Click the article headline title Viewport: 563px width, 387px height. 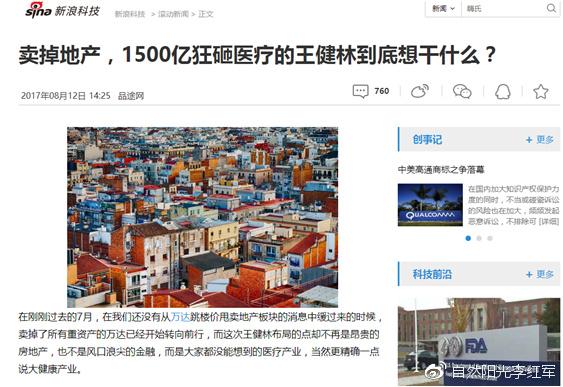tap(257, 55)
